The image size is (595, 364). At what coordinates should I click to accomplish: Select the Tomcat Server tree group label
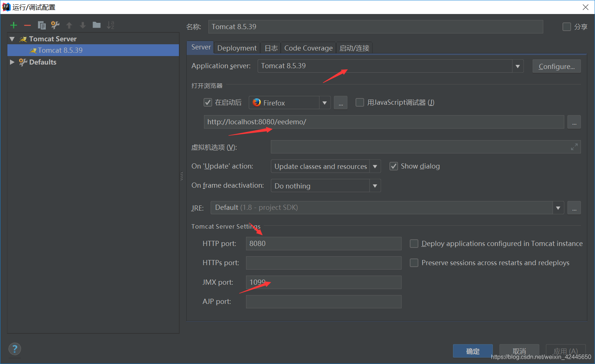[x=53, y=39]
